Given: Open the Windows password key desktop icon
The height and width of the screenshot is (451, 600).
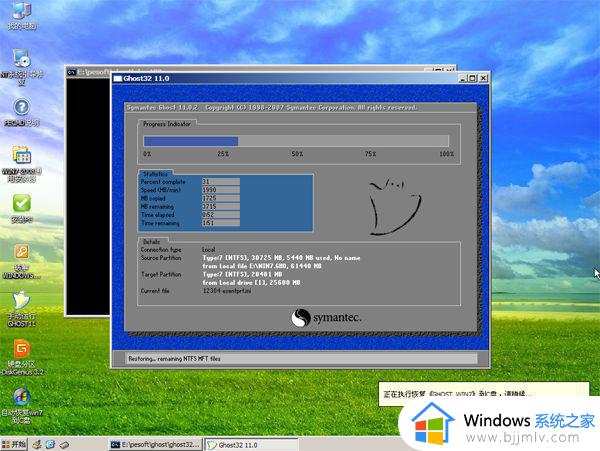Looking at the screenshot, I should [x=22, y=262].
